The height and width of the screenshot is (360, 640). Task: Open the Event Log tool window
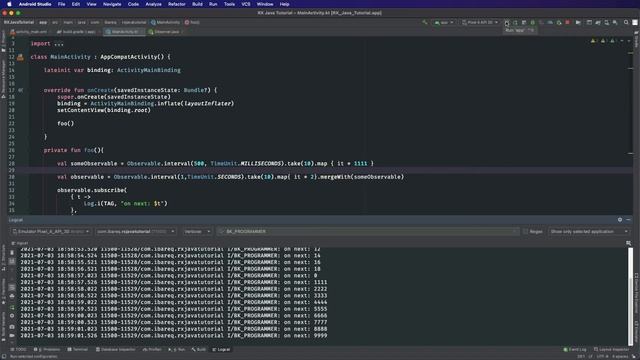coord(575,349)
